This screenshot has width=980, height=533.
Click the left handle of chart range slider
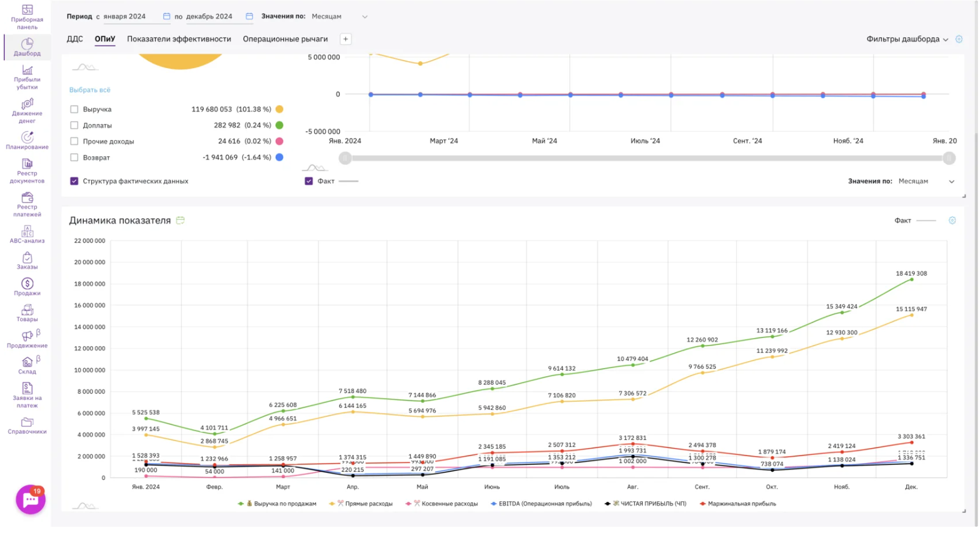click(345, 159)
